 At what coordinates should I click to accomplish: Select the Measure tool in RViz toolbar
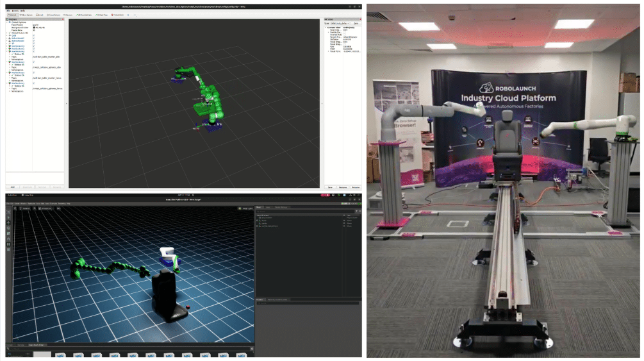click(x=68, y=15)
